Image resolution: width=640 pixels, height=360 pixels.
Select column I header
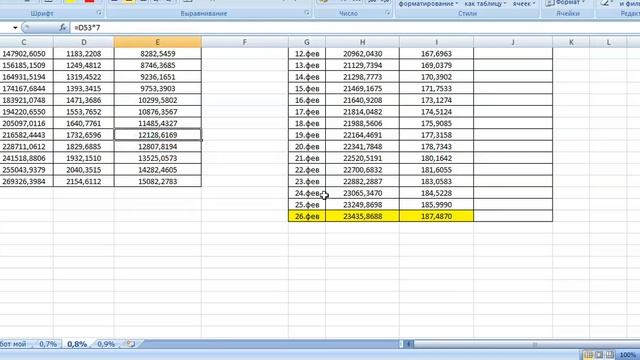436,42
